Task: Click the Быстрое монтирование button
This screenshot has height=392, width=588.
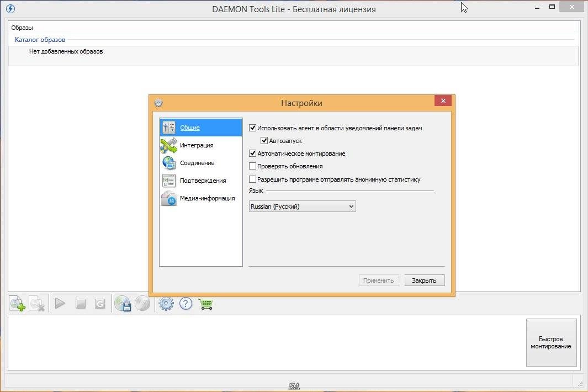Action: (x=551, y=342)
